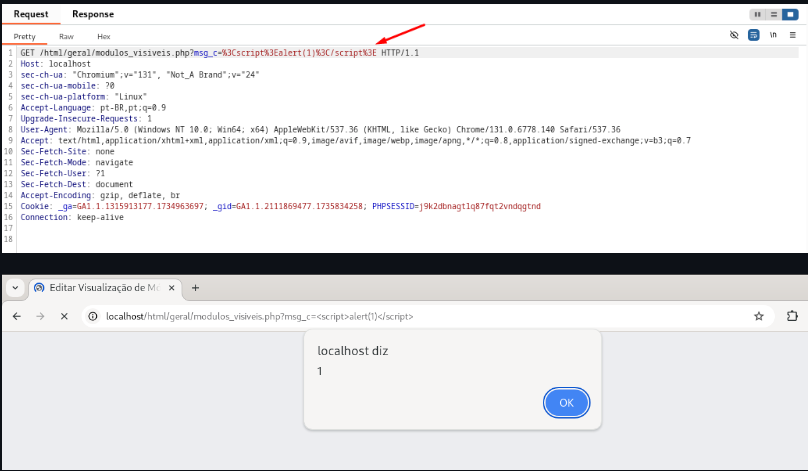Switch to the Response tab

[93, 14]
